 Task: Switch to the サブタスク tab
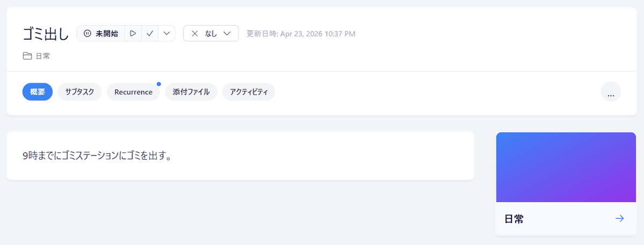(x=79, y=92)
